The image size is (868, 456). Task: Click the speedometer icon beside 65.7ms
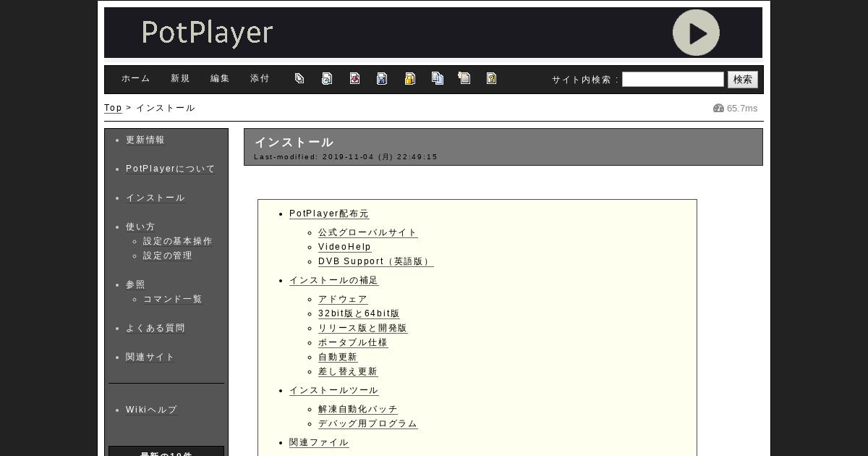[718, 108]
